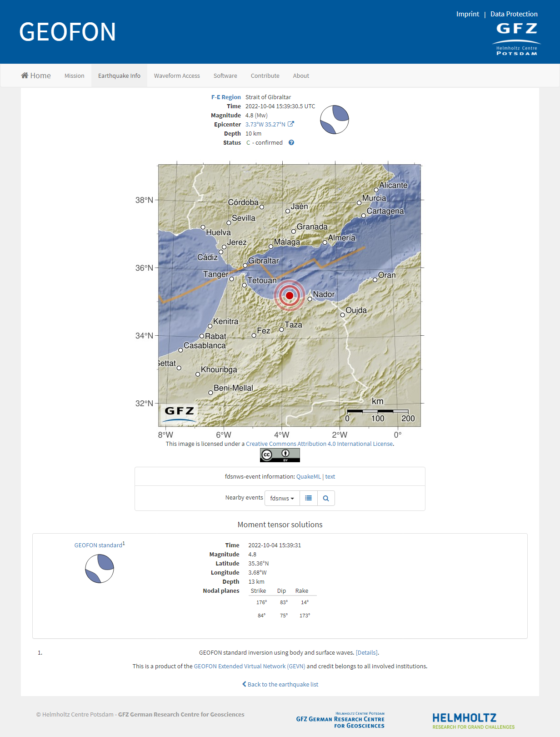Open the About menu item
560x737 pixels.
pos(301,76)
